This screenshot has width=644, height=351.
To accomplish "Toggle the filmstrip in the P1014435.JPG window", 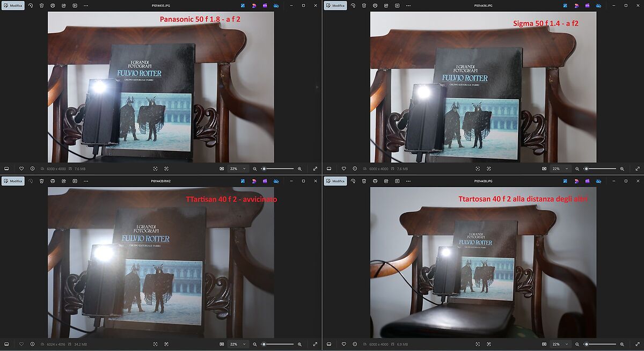I will click(x=7, y=169).
